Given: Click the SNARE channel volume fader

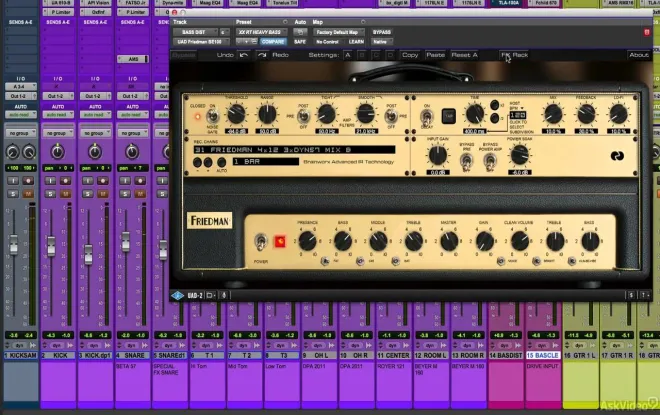Looking at the screenshot, I should (125, 242).
